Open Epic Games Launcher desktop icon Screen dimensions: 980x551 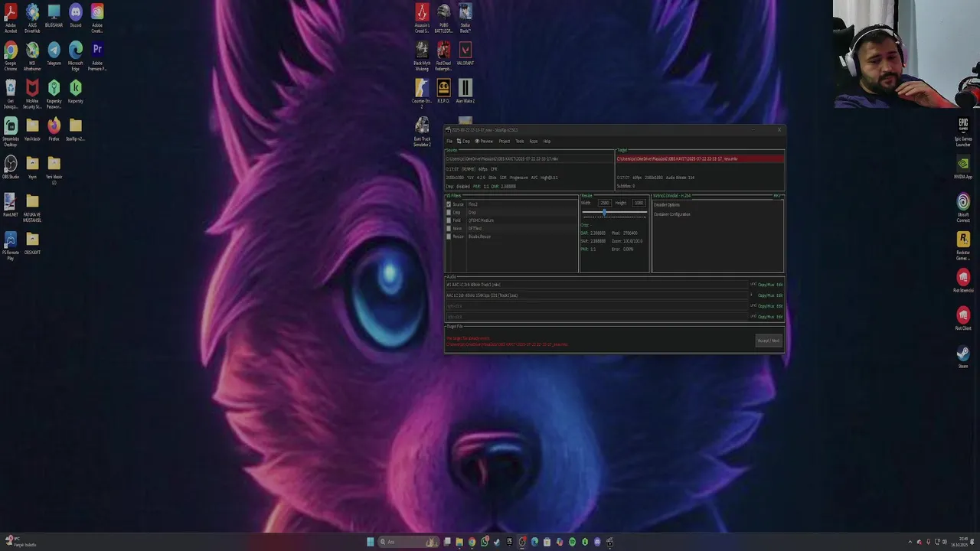pyautogui.click(x=963, y=132)
